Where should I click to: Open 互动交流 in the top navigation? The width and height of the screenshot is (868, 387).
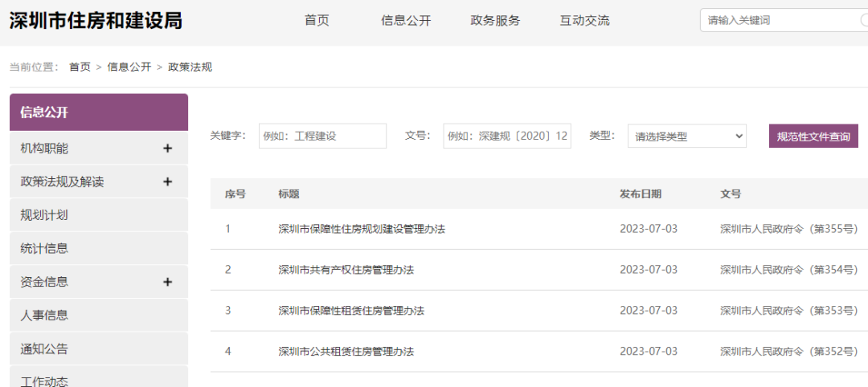pyautogui.click(x=584, y=20)
